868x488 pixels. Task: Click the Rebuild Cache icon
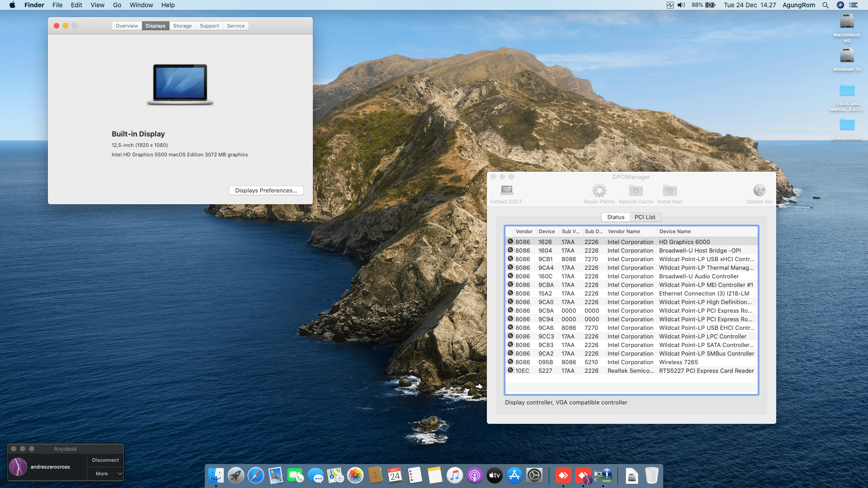point(636,190)
